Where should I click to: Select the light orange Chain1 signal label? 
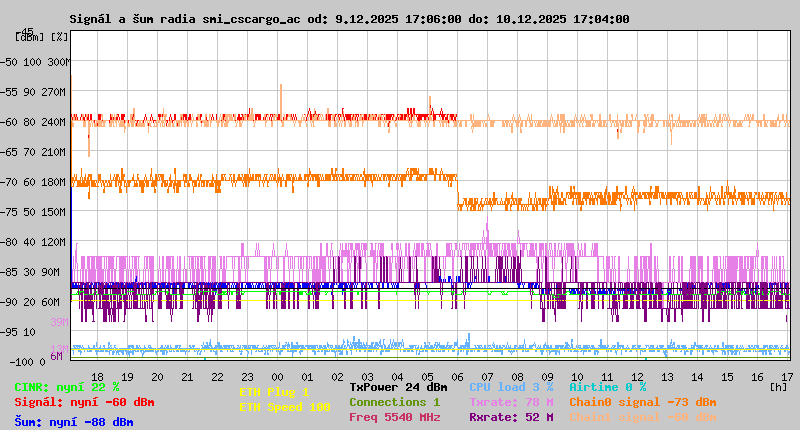point(642,417)
